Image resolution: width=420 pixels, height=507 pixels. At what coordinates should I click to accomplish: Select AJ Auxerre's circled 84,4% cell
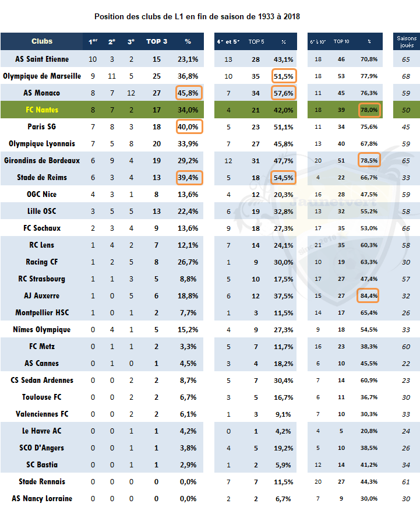tap(368, 295)
